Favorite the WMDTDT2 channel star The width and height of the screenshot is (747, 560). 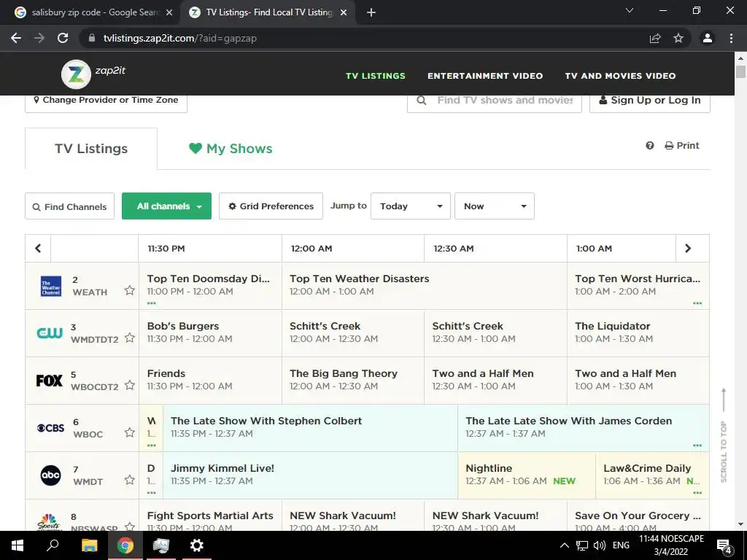click(x=130, y=338)
